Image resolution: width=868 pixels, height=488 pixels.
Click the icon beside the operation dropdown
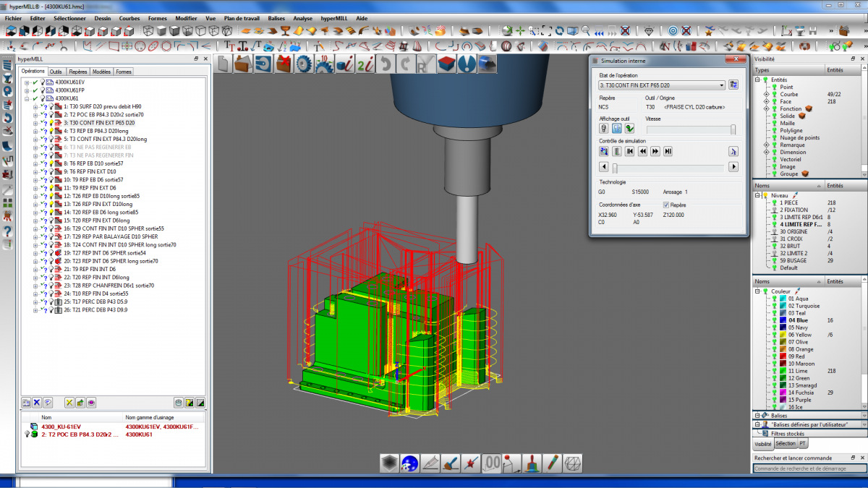(733, 85)
